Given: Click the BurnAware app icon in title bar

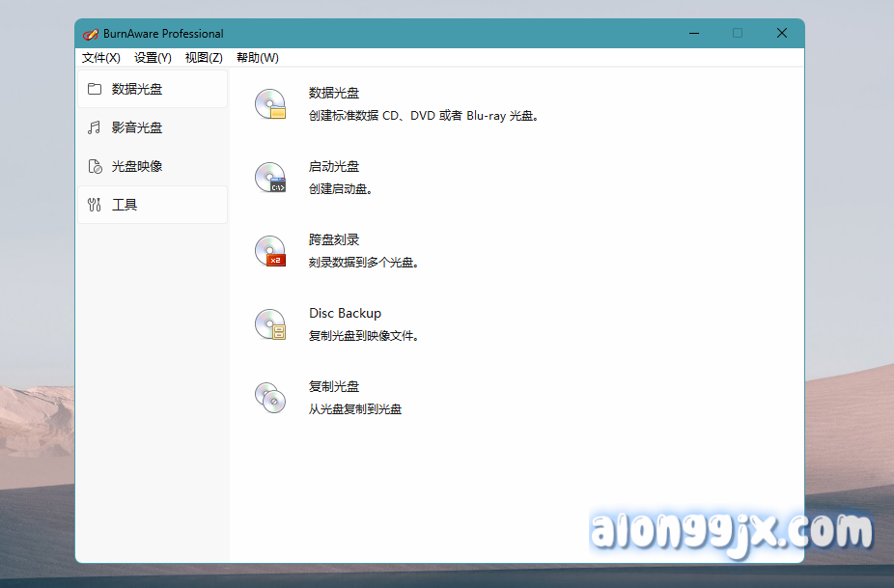Looking at the screenshot, I should (x=90, y=34).
